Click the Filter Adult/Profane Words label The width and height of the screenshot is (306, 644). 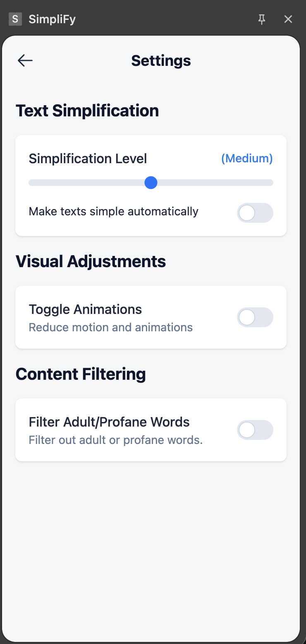(x=109, y=422)
